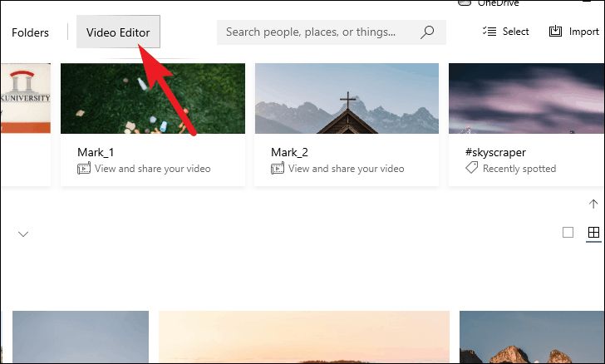Switch to single square view mode
The image size is (605, 364).
568,233
